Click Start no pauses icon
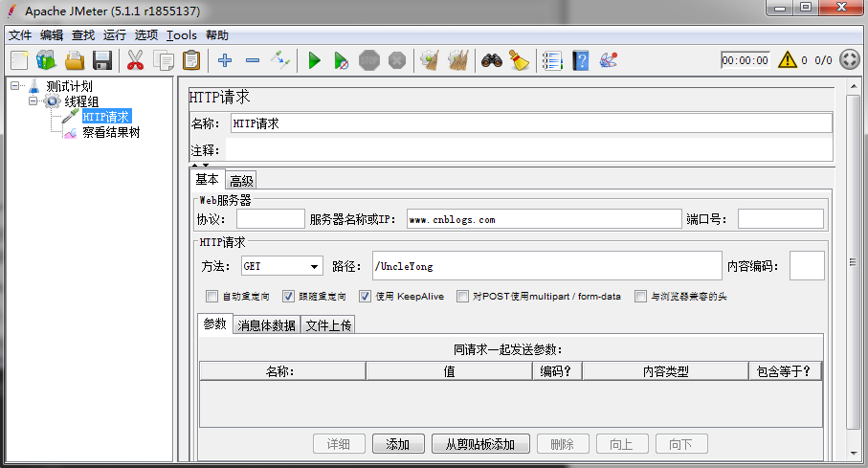The width and height of the screenshot is (868, 468). 342,60
